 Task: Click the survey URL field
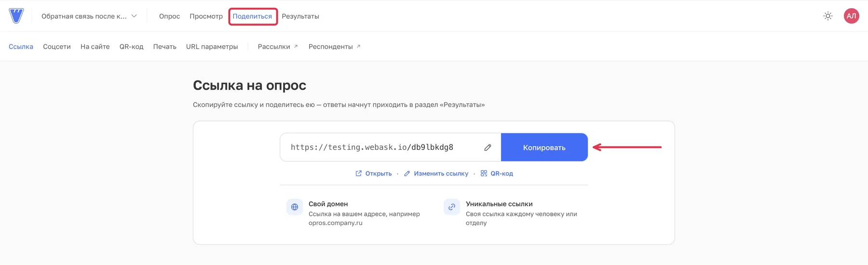tap(391, 147)
